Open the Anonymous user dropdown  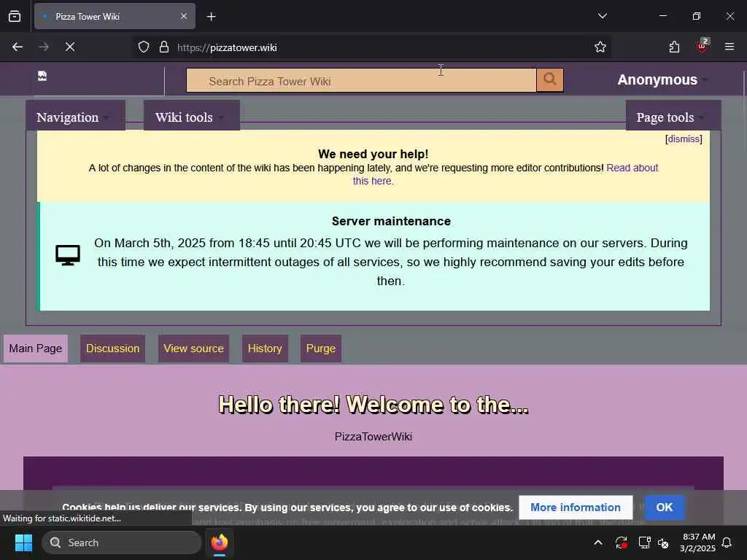(x=662, y=79)
